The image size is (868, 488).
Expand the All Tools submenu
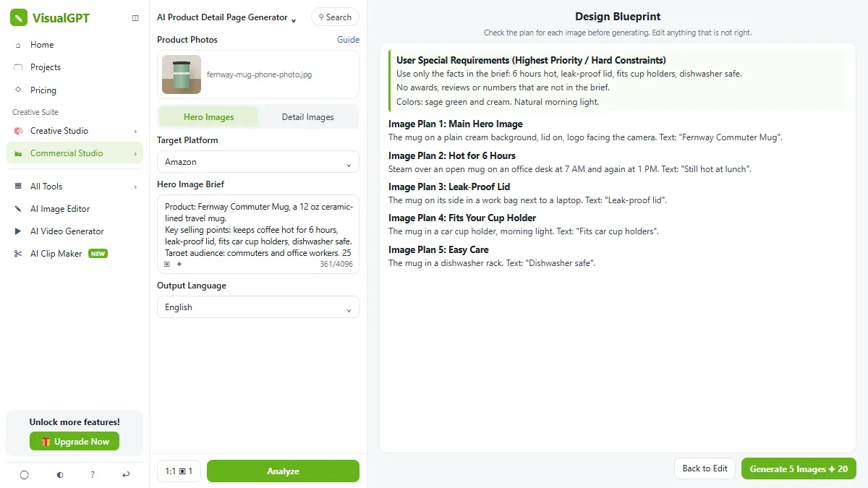coord(135,187)
